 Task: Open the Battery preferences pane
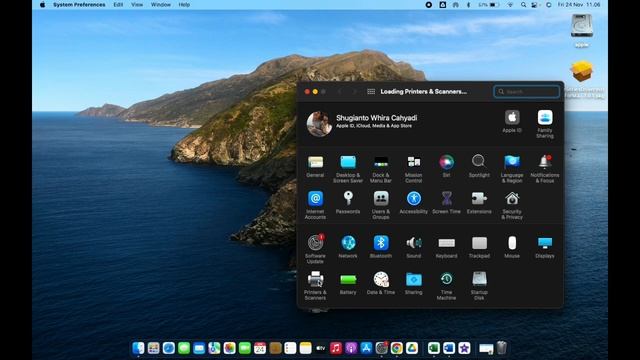348,280
